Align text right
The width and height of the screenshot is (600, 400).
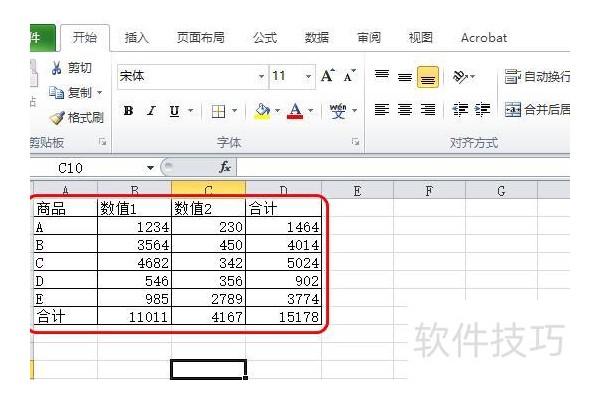click(428, 110)
